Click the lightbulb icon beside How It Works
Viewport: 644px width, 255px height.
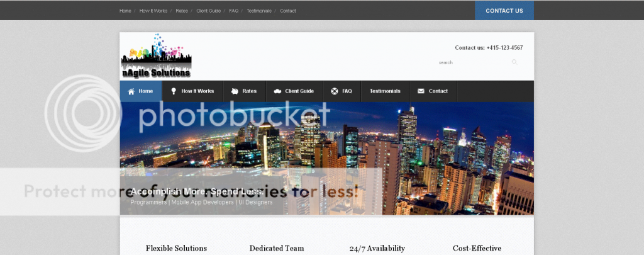point(174,91)
